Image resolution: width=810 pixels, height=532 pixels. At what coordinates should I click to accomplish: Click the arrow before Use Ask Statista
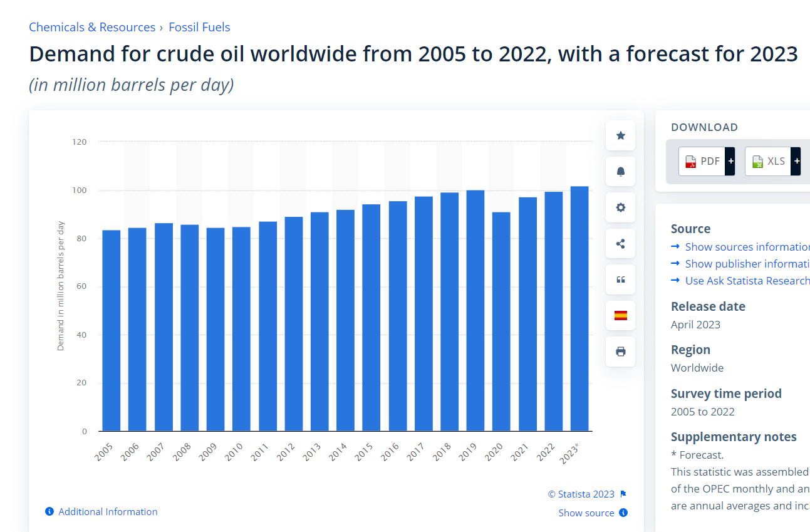pos(675,281)
